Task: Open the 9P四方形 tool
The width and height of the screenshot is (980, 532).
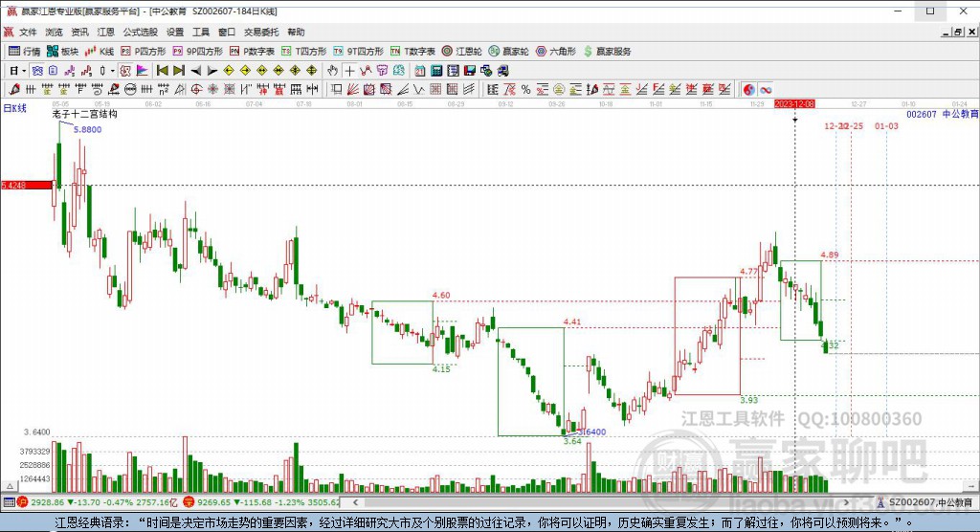Action: click(197, 52)
